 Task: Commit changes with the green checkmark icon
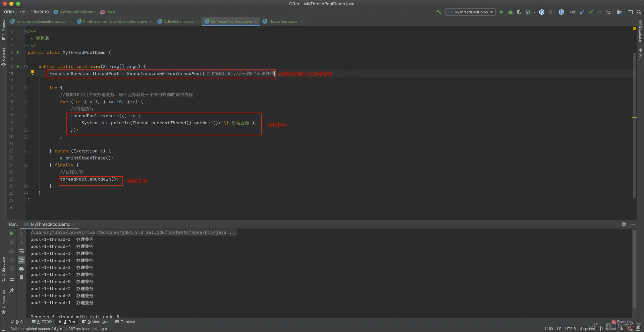pos(591,12)
